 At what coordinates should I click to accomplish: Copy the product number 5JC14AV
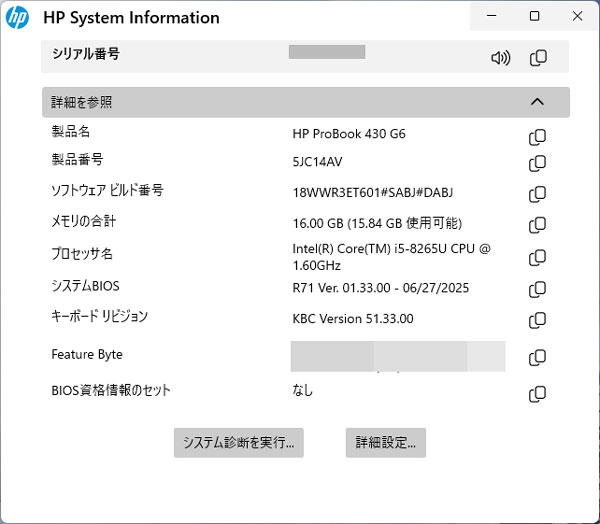pyautogui.click(x=537, y=163)
